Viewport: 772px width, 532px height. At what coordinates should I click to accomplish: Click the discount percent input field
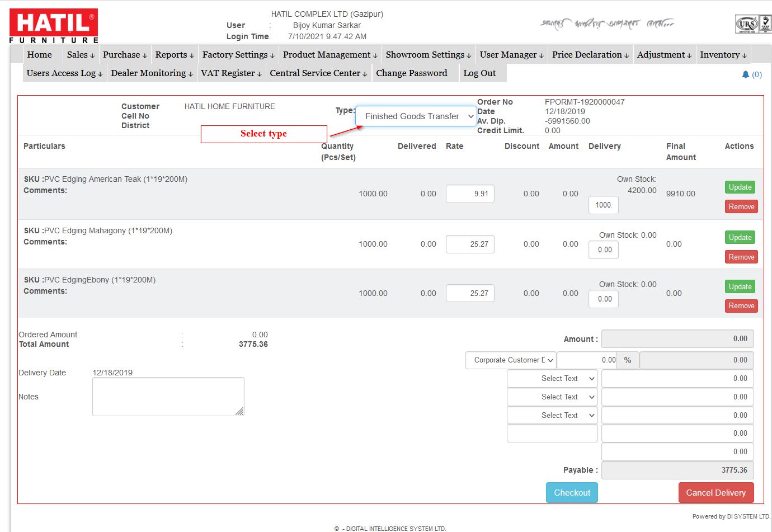tap(587, 360)
